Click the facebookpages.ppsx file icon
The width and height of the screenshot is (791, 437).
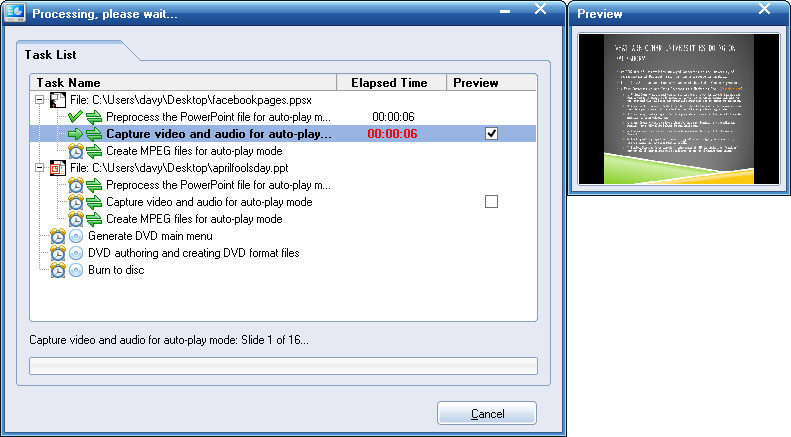[58, 100]
